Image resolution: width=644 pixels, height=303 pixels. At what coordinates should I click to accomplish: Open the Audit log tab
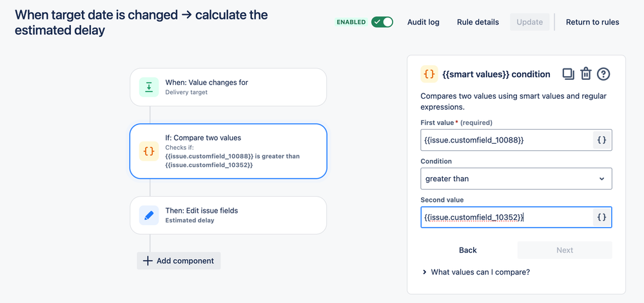pos(424,22)
